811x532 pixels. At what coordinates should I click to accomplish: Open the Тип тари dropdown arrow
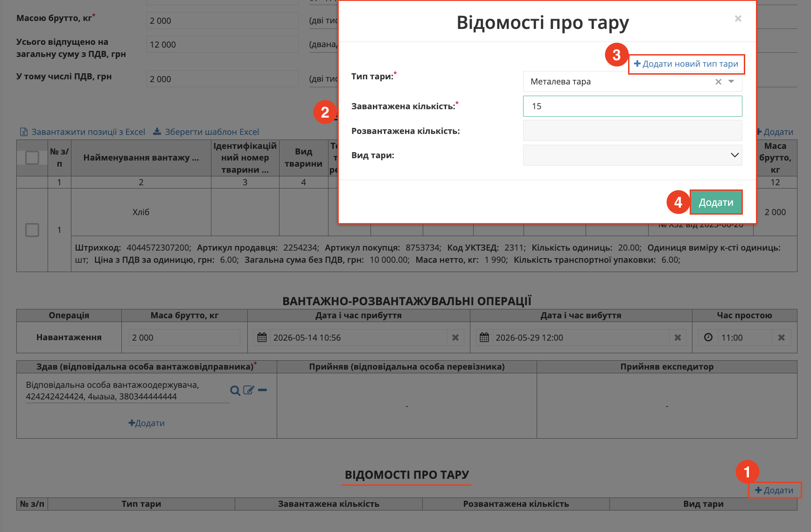click(x=731, y=82)
